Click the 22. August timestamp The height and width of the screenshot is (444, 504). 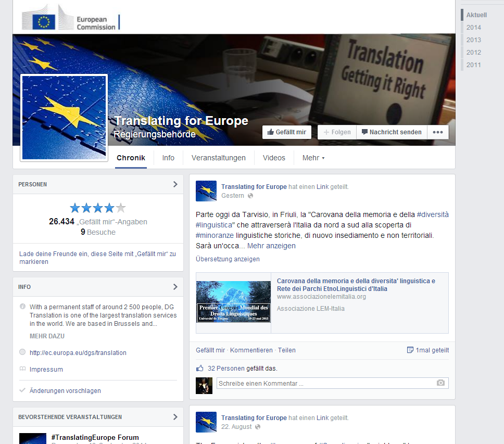(236, 427)
